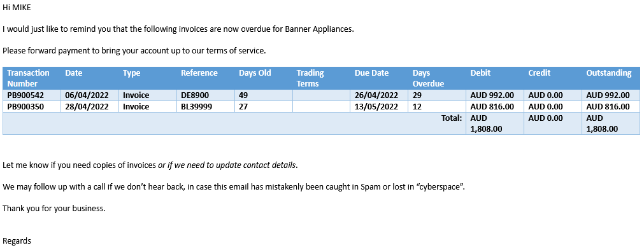
Task: Select the due date 26/04/2022
Action: [376, 95]
